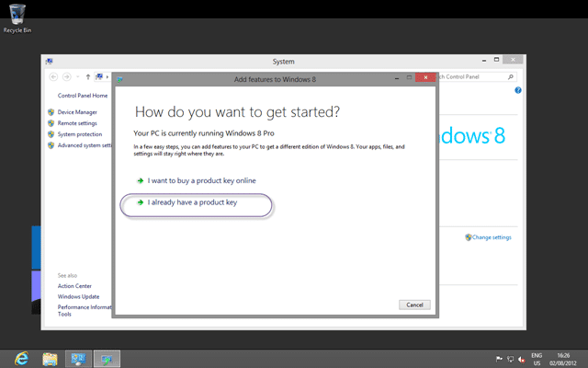Minimize the Add features to Windows 8 dialog
Image resolution: width=588 pixels, height=368 pixels.
(x=397, y=78)
